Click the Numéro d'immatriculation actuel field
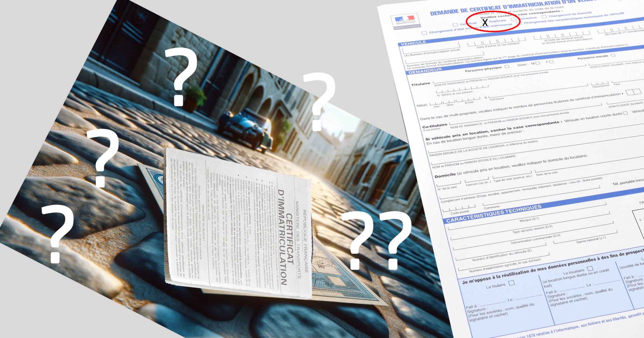This screenshot has width=644, height=338. point(431,48)
